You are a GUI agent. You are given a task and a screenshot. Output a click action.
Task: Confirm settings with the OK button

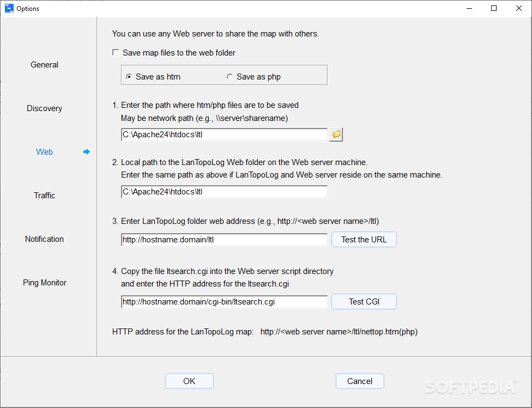189,381
